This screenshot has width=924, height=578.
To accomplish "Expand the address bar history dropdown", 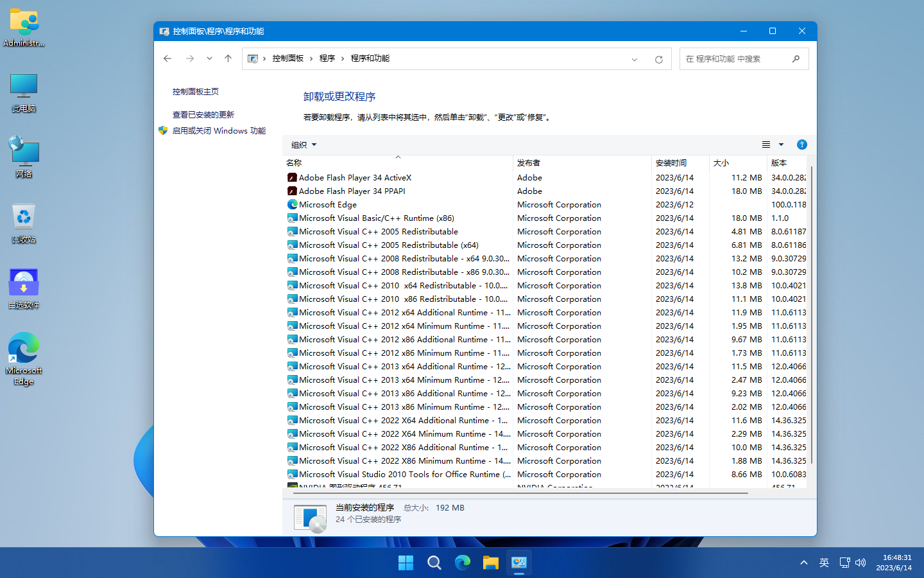I will tap(635, 59).
